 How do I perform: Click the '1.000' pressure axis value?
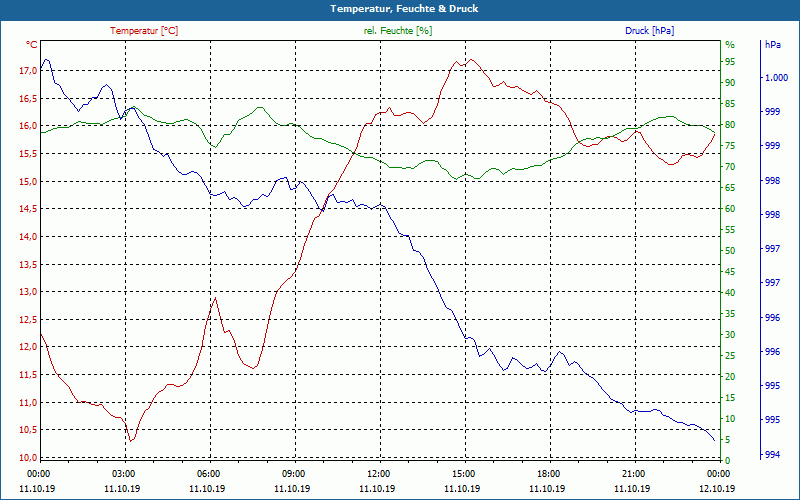pos(777,78)
